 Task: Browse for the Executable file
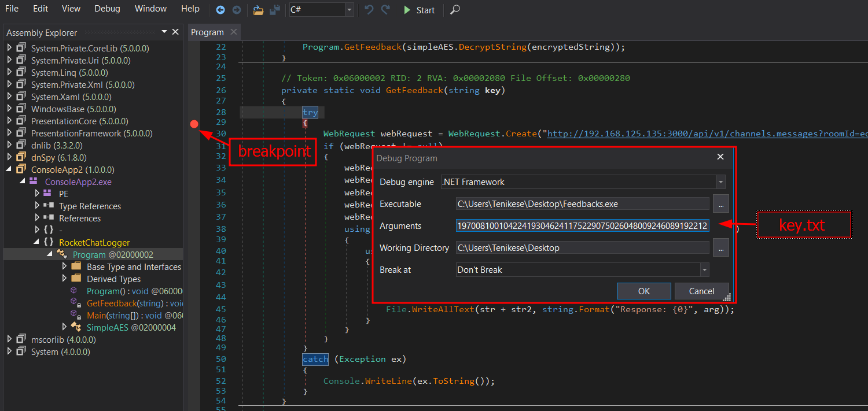click(x=720, y=203)
